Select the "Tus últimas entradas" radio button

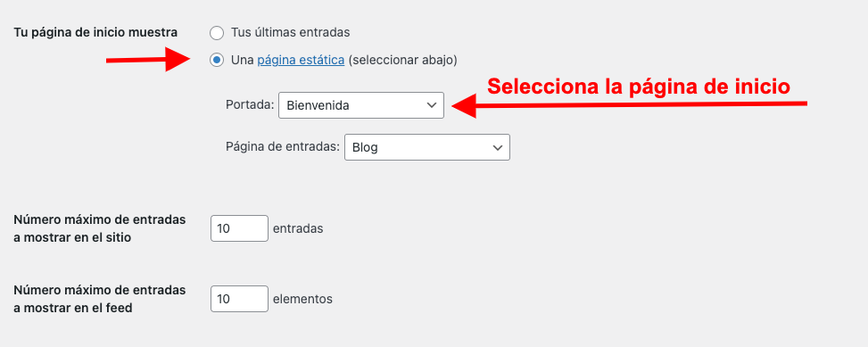coord(217,33)
